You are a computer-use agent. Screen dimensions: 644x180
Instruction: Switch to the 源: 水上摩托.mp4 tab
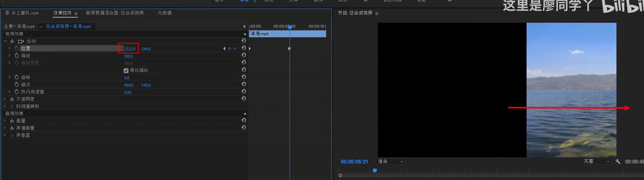(22, 13)
